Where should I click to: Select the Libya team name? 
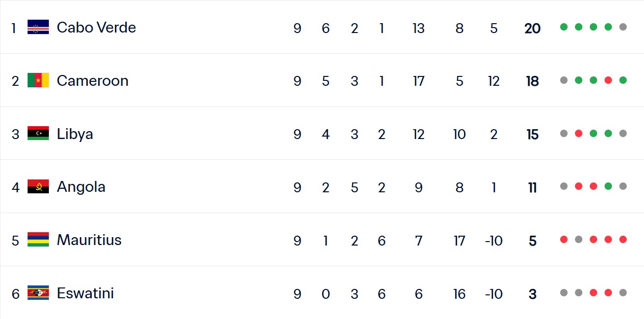[74, 134]
